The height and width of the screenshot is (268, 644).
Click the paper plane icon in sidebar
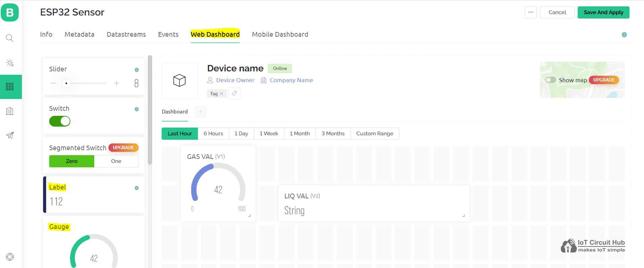(x=10, y=135)
